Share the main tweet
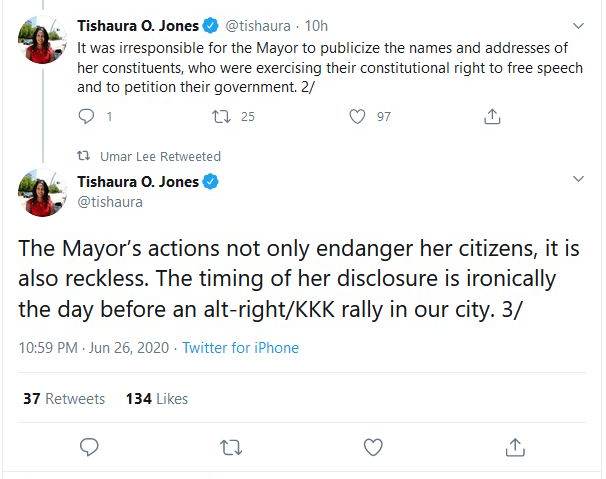Viewport: 606px width, 479px height. tap(514, 446)
